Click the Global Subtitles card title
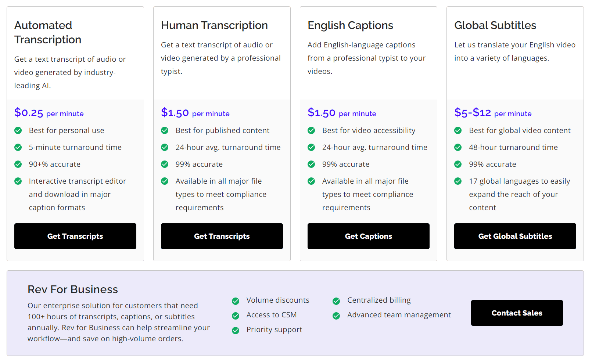The width and height of the screenshot is (592, 364). 495,25
